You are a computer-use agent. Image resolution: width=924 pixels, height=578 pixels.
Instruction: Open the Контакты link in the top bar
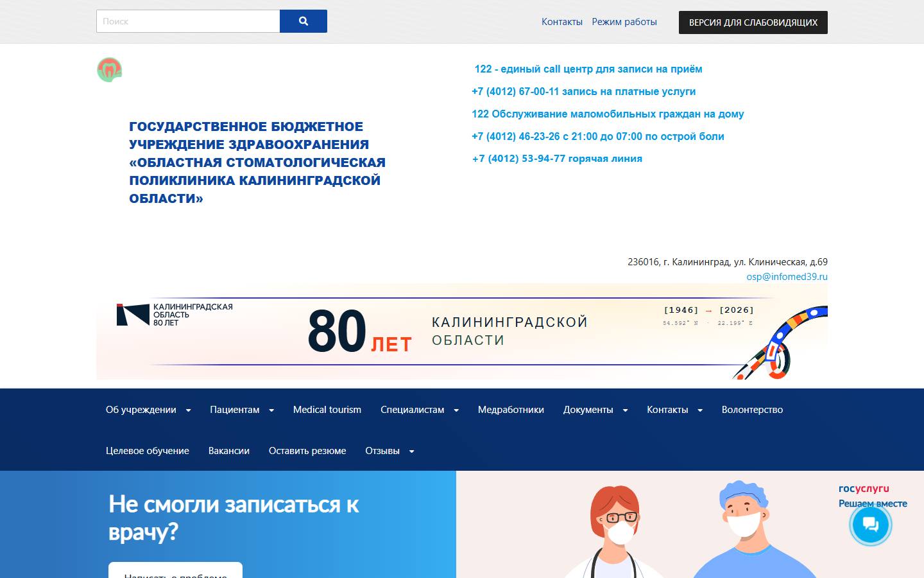point(561,22)
